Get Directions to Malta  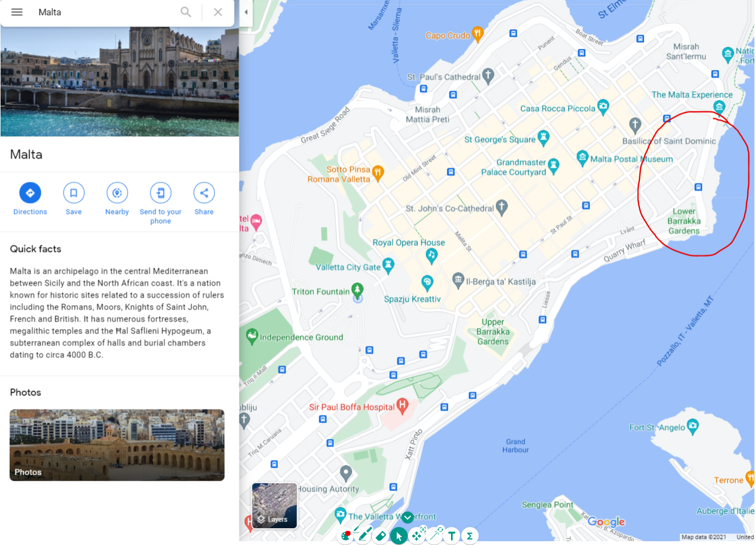[x=30, y=199]
